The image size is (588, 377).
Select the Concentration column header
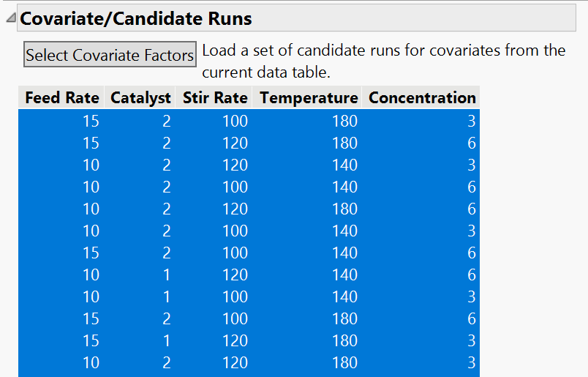(422, 97)
